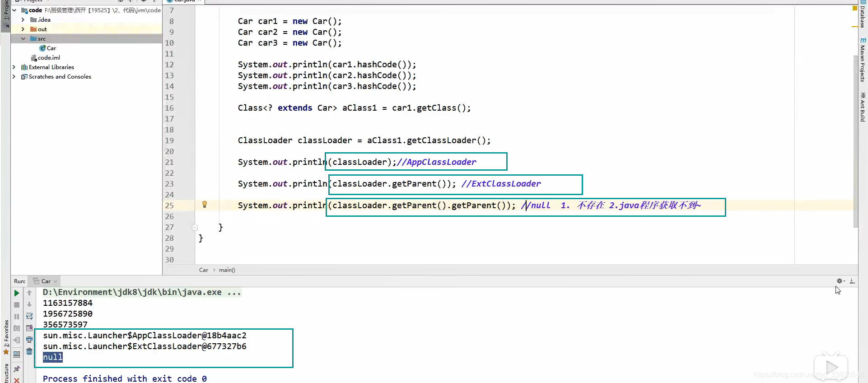Viewport: 868px width, 383px height.
Task: Click the Up the stack trace arrow
Action: 29,293
